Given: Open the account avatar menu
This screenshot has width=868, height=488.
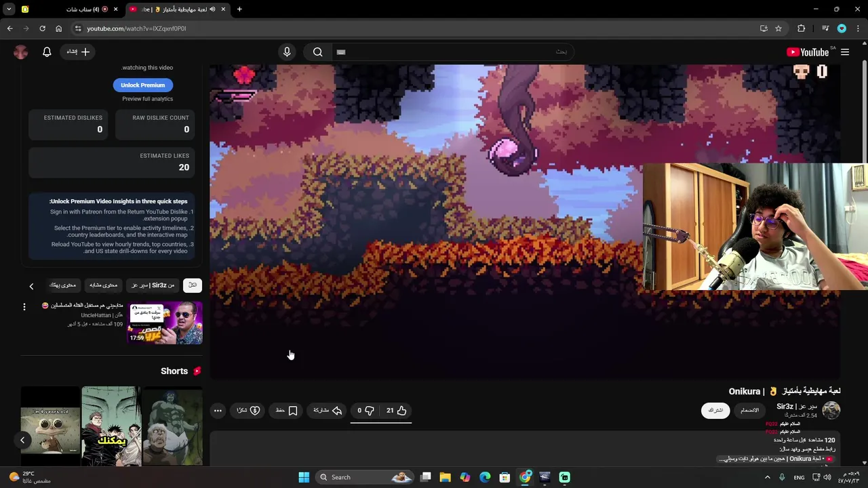Looking at the screenshot, I should point(21,52).
